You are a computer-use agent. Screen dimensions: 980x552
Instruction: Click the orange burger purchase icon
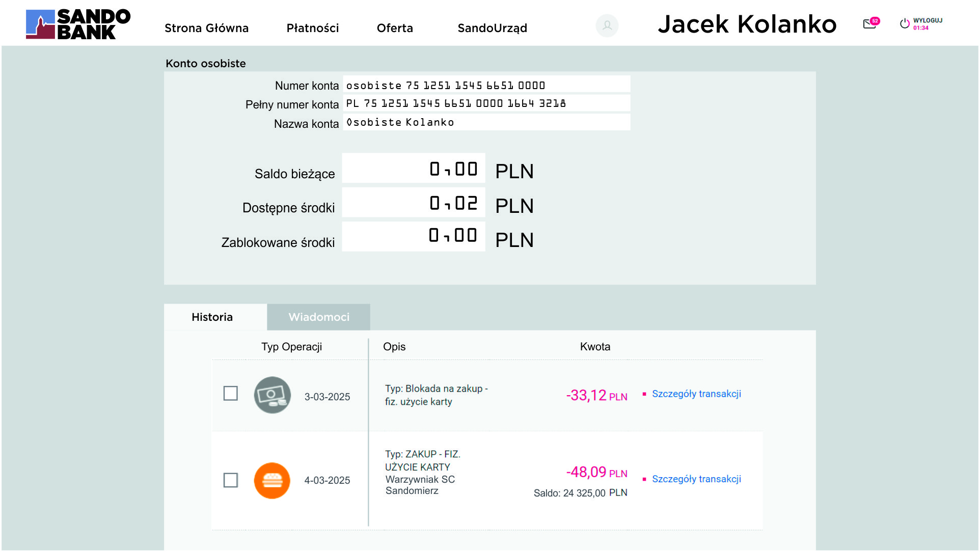[x=272, y=481]
